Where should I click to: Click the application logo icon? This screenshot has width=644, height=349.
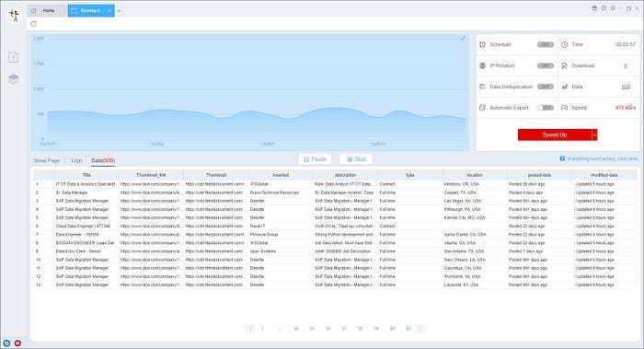point(15,16)
